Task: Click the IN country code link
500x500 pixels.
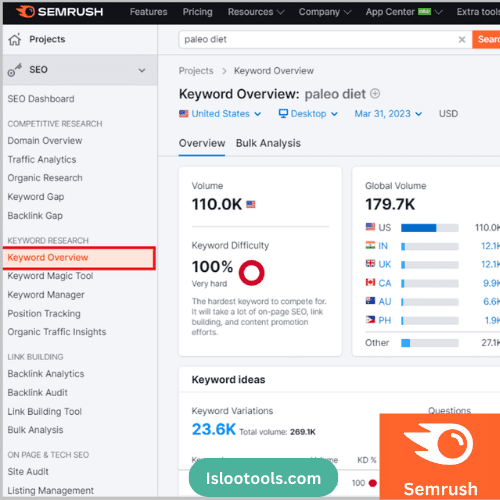Action: click(383, 246)
